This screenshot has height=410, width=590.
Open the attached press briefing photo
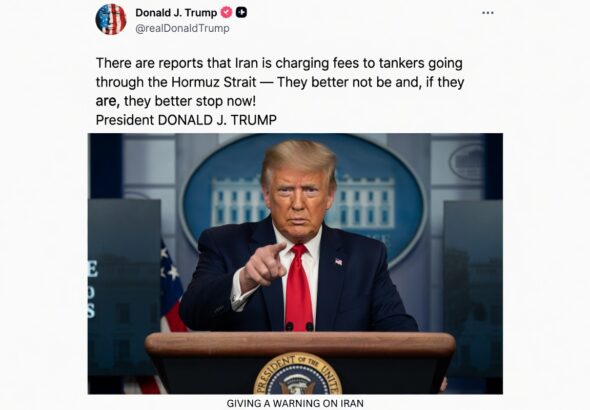coord(295,263)
